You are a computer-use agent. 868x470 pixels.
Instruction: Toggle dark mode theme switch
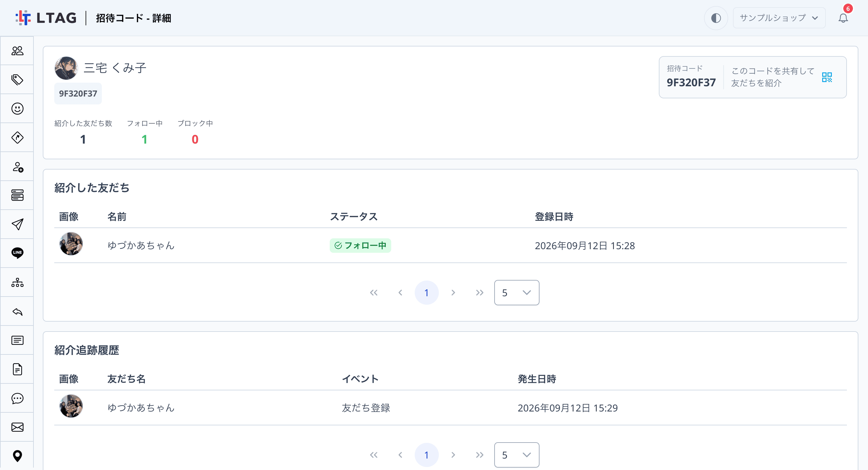point(716,18)
